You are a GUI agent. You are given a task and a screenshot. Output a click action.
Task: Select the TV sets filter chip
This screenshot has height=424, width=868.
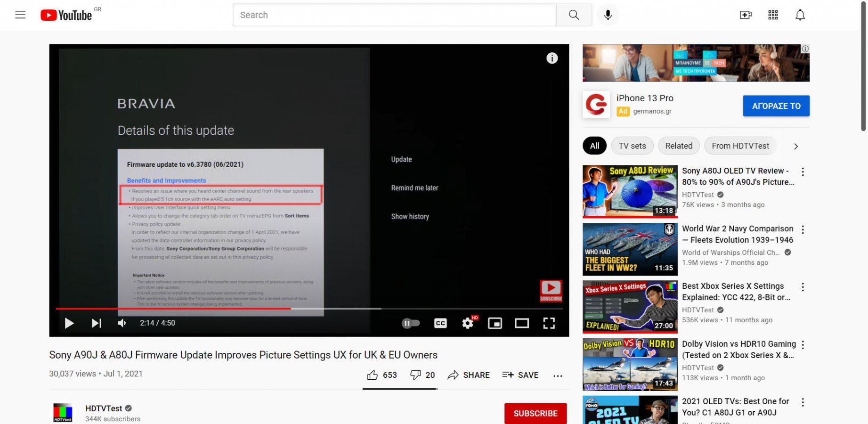(632, 146)
